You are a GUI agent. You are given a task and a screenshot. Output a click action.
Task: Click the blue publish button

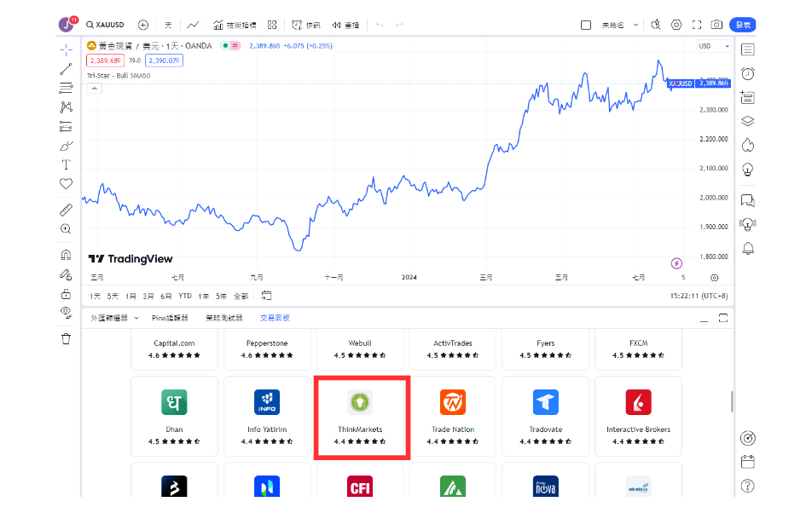(743, 25)
